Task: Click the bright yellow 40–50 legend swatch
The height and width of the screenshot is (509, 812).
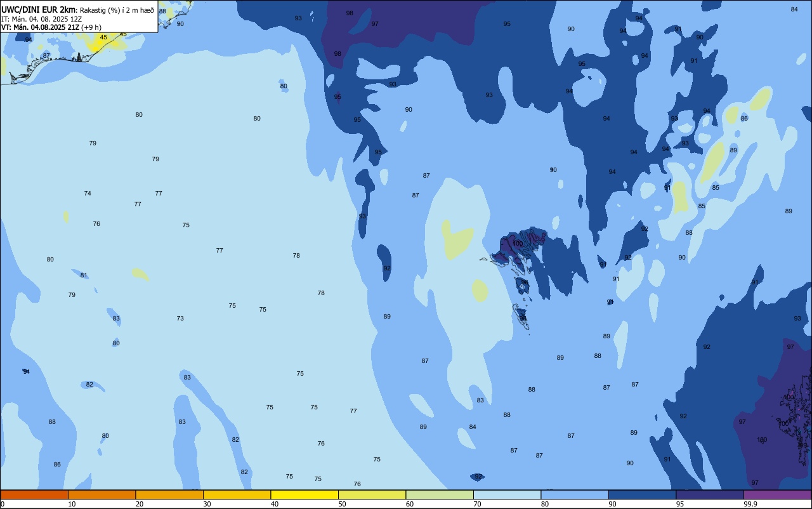Action: [304, 495]
